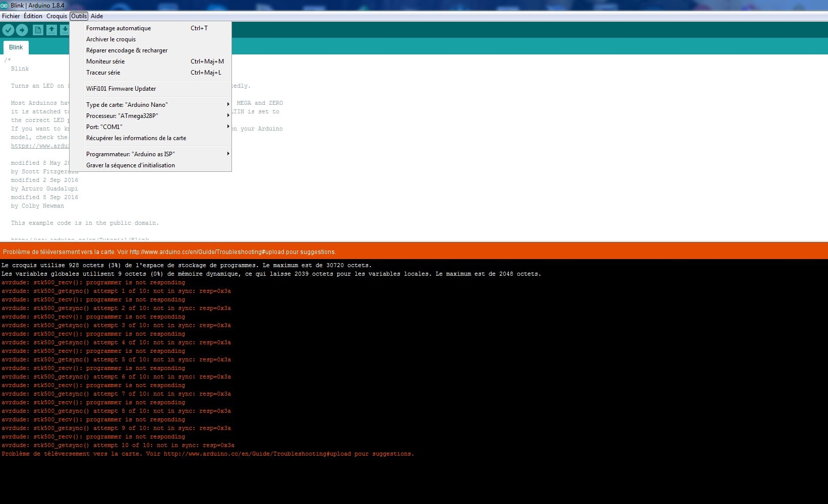Click the line "Le croquis utilise 928 octets"
The image size is (828, 504).
click(187, 265)
